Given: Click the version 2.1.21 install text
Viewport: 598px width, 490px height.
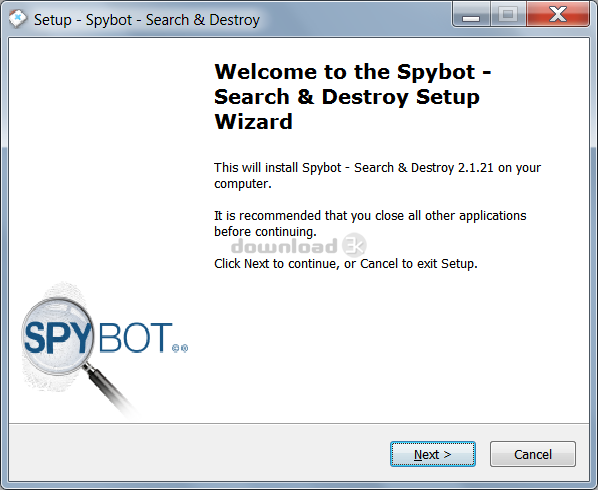Looking at the screenshot, I should click(x=377, y=175).
